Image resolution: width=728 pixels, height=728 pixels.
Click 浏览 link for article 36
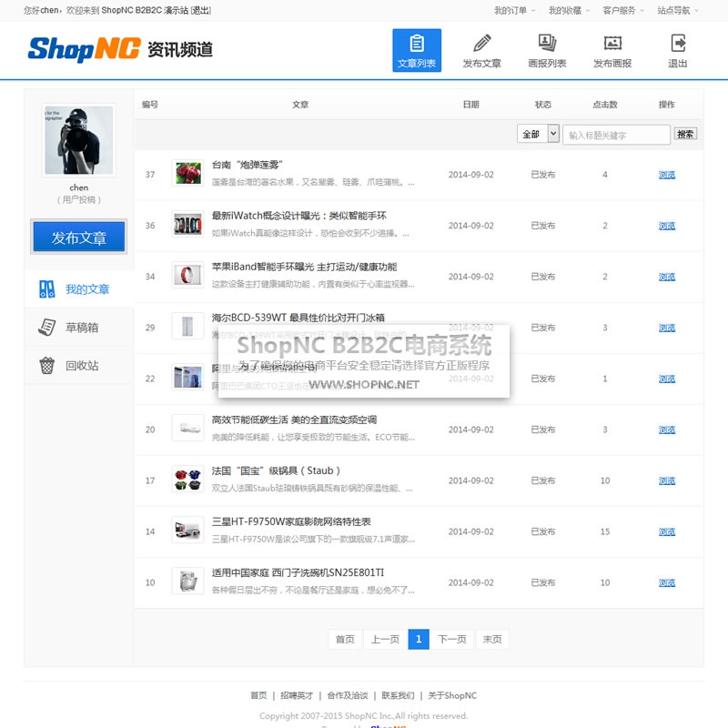pyautogui.click(x=667, y=226)
